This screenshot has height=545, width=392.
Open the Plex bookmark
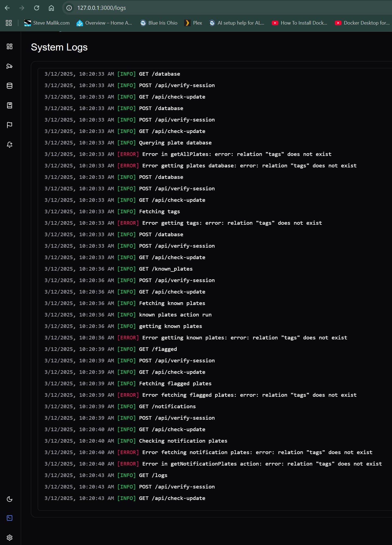(x=193, y=23)
